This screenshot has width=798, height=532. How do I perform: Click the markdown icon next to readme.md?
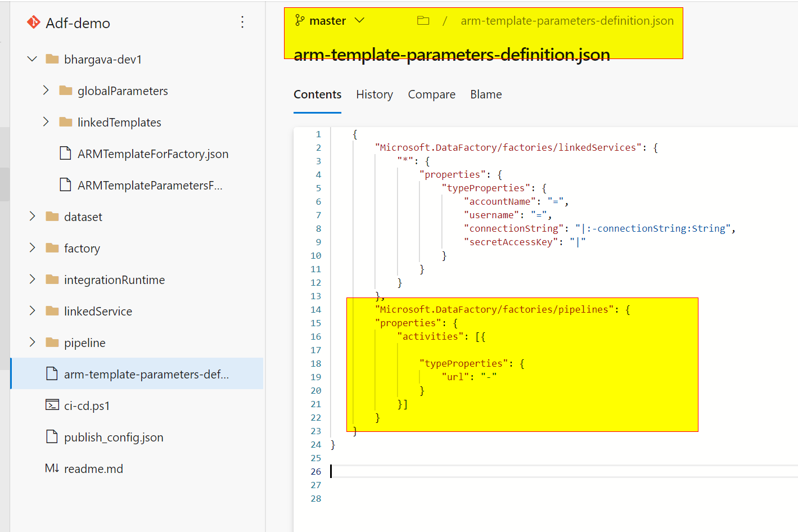coord(51,468)
